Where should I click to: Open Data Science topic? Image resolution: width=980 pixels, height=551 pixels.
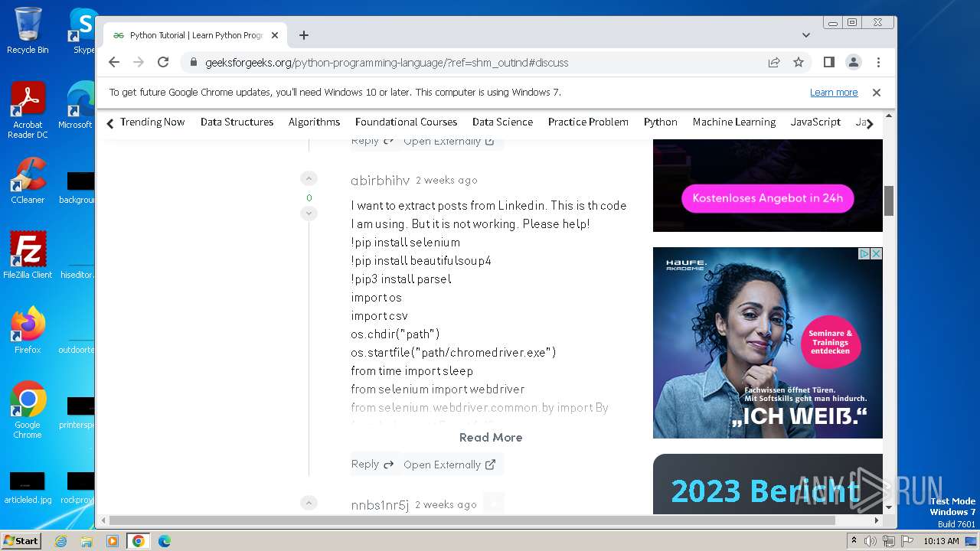pos(502,122)
